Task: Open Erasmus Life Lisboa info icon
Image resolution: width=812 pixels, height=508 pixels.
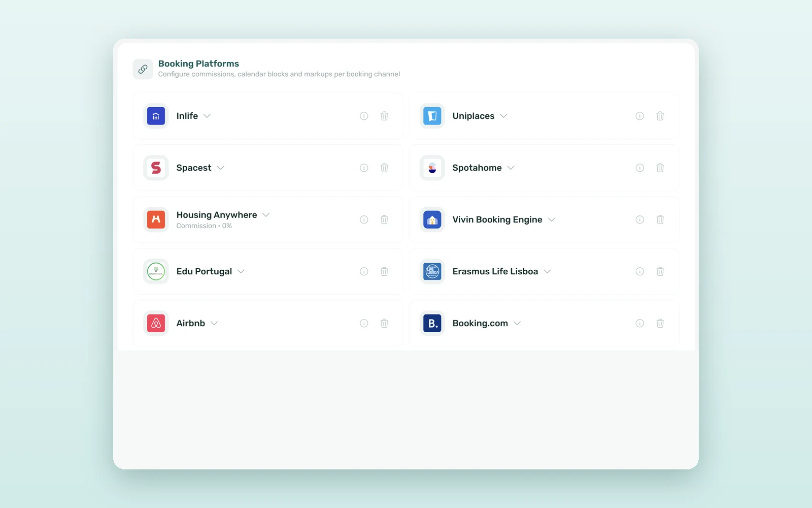Action: (x=640, y=271)
